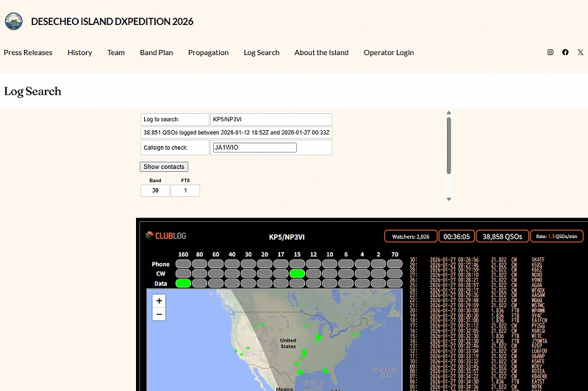The image size is (588, 391).
Task: Click the green 160m Data band indicator
Action: tap(183, 283)
